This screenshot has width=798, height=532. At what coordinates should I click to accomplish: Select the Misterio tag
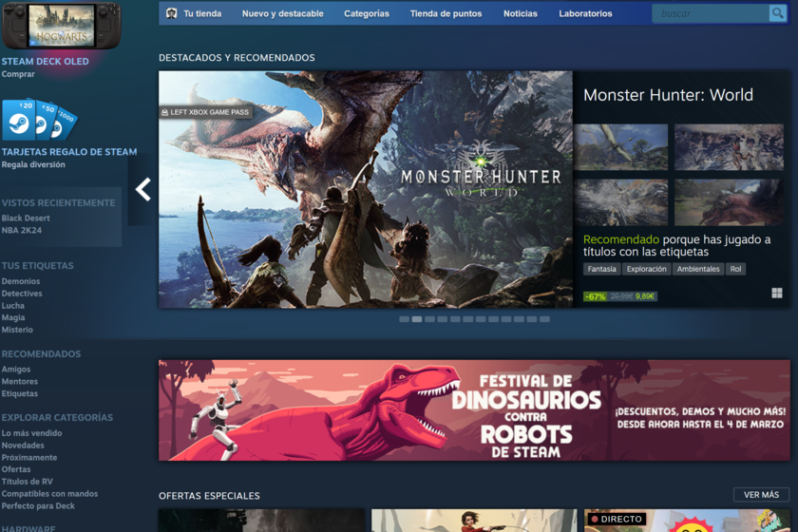coord(17,330)
